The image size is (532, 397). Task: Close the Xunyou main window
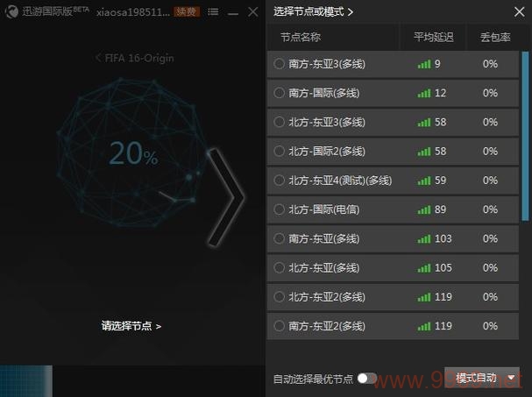[x=253, y=12]
